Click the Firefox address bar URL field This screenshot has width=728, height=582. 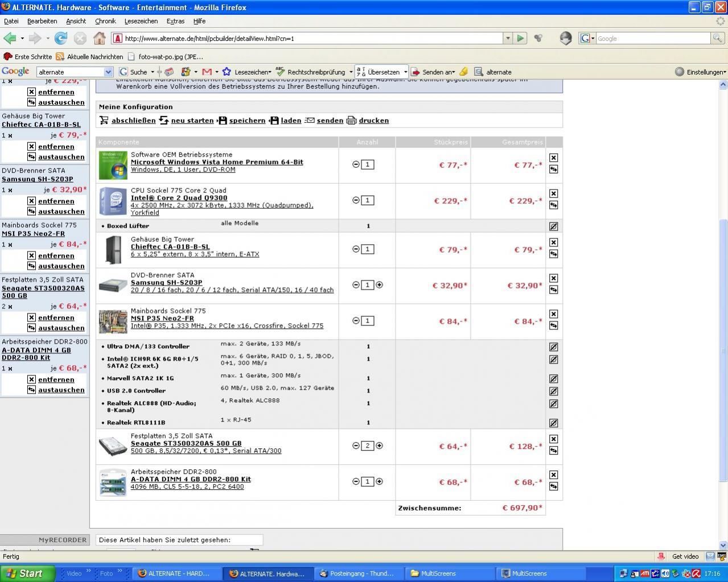point(313,38)
